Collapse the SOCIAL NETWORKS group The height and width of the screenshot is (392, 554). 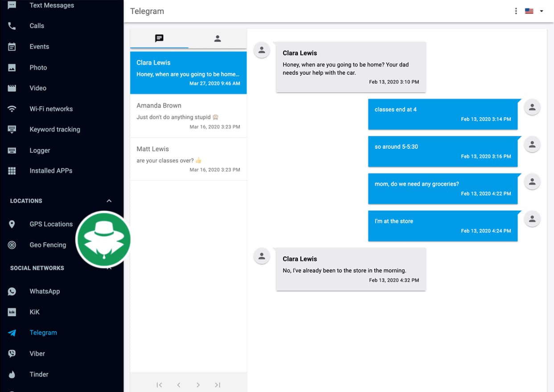click(109, 268)
